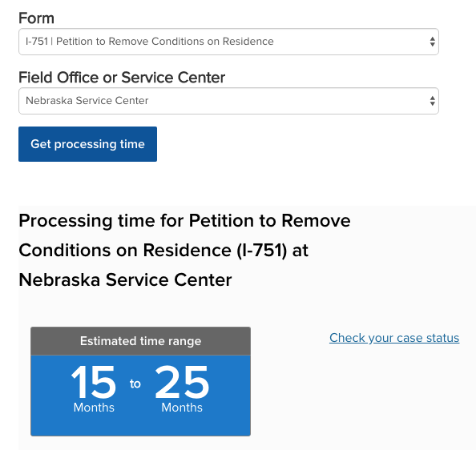Click the Months label under 15
The width and height of the screenshot is (476, 450).
click(x=94, y=408)
